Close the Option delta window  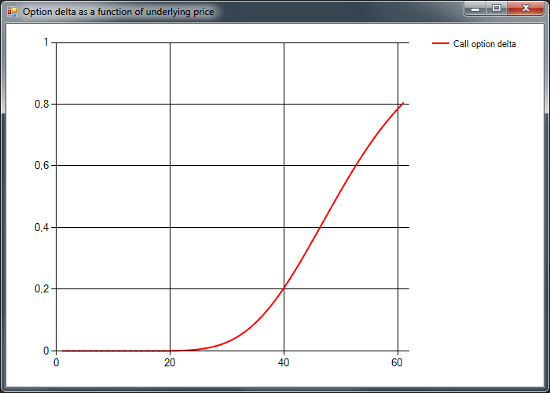pyautogui.click(x=525, y=8)
